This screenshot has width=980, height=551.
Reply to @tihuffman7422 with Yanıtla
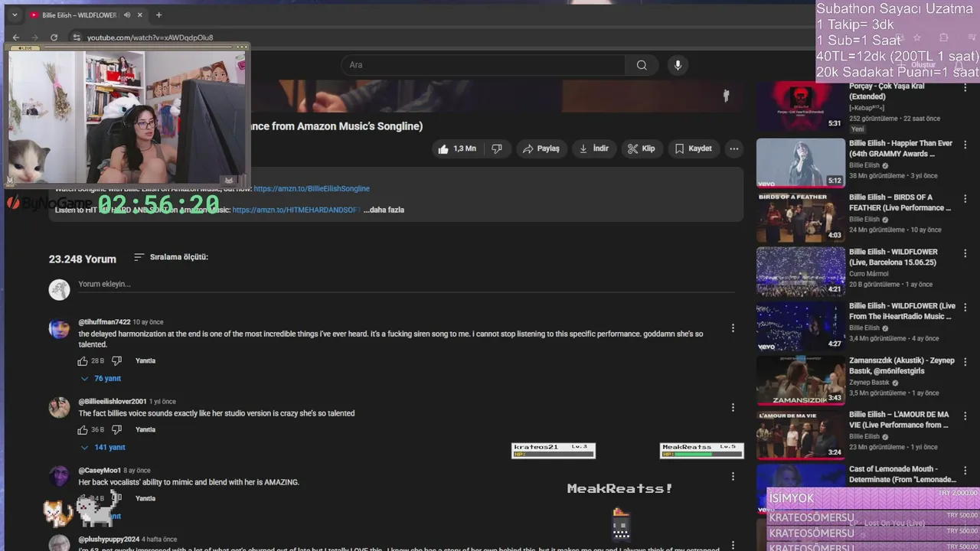[x=145, y=360]
